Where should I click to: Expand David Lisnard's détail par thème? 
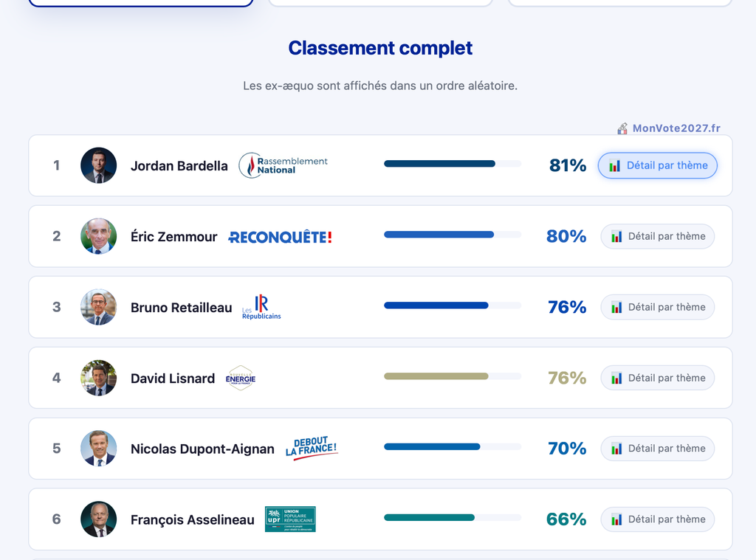(x=657, y=378)
